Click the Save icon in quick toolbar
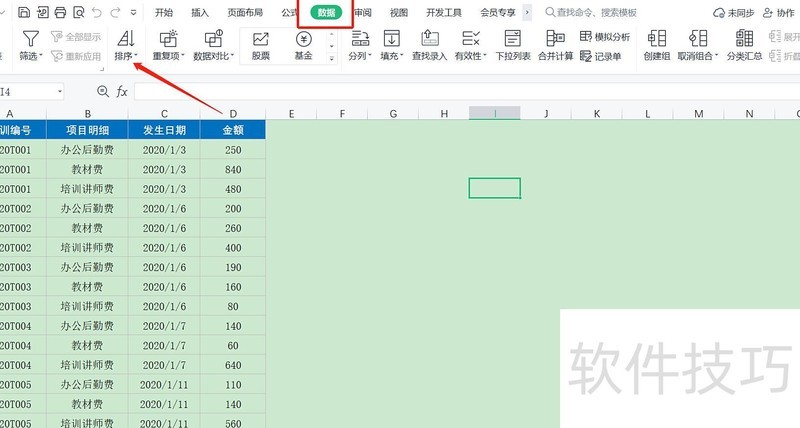This screenshot has height=428, width=800. click(23, 12)
